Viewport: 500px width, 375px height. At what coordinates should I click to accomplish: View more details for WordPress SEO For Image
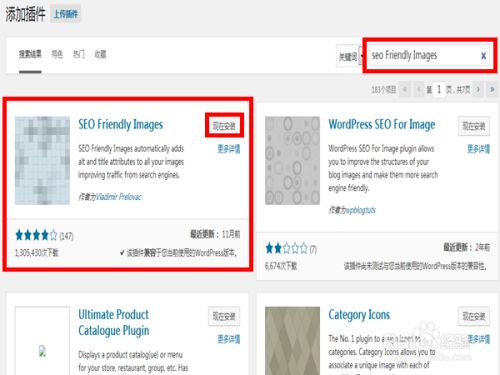pos(478,149)
